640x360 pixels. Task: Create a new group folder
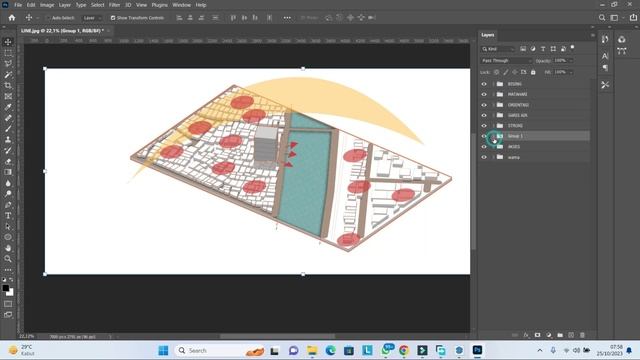[560, 335]
